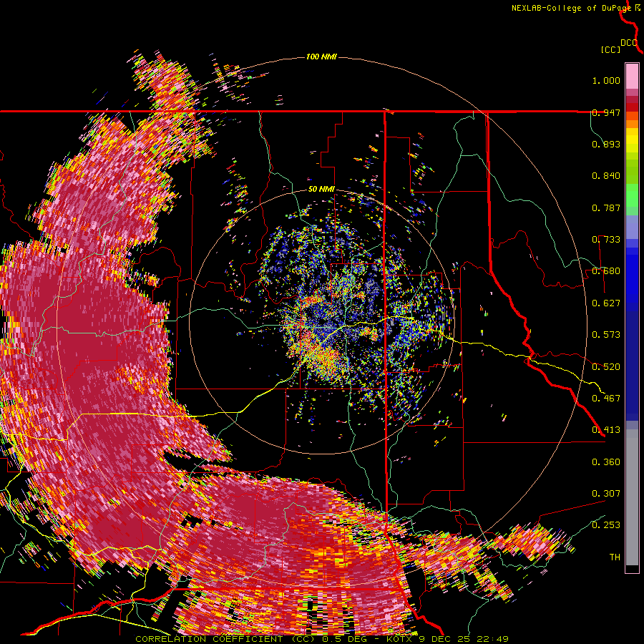Image resolution: width=644 pixels, height=644 pixels.
Task: Click the TH label on the scale
Action: pos(615,557)
